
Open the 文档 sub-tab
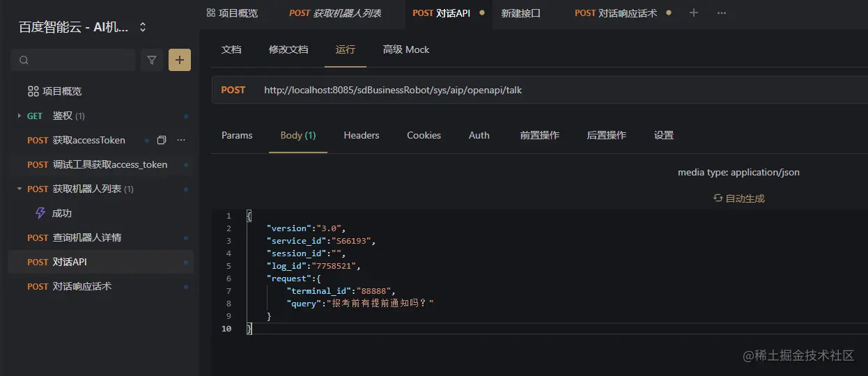click(x=231, y=49)
